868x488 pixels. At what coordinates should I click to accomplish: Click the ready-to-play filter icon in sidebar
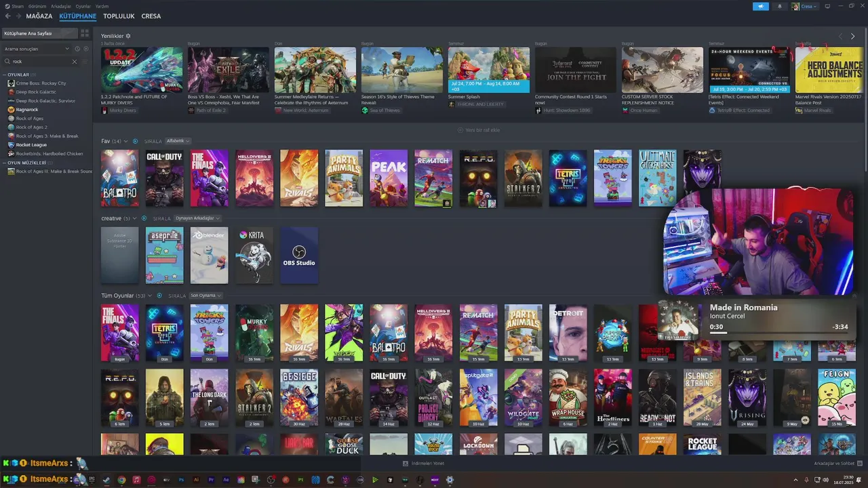coord(85,49)
